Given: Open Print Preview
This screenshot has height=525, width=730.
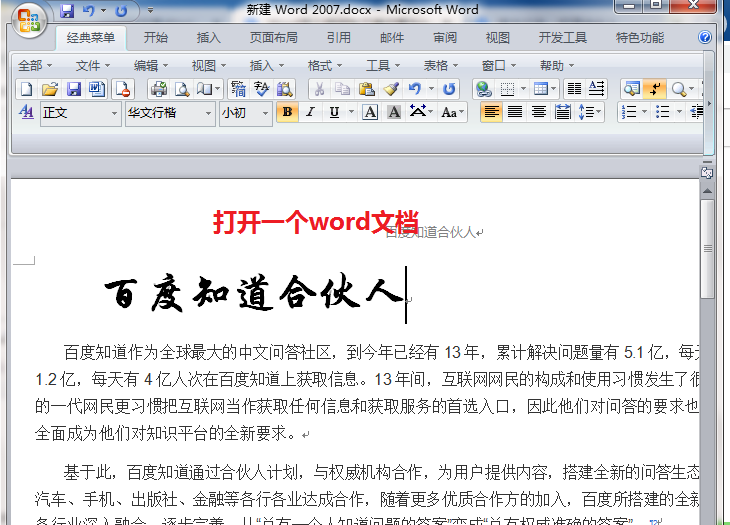Looking at the screenshot, I should pos(182,88).
